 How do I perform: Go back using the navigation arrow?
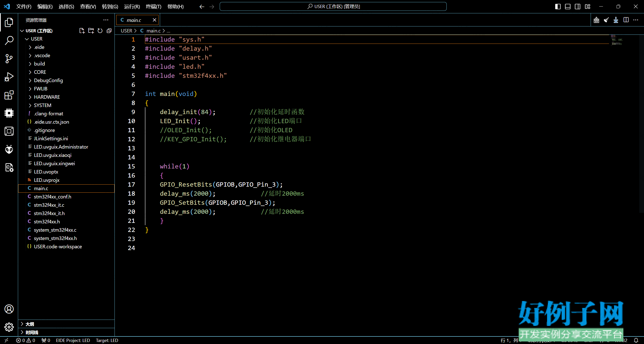coord(202,7)
